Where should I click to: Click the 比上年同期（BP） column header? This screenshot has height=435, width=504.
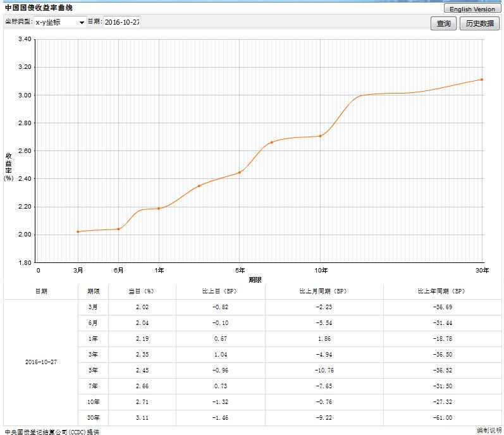coord(441,291)
